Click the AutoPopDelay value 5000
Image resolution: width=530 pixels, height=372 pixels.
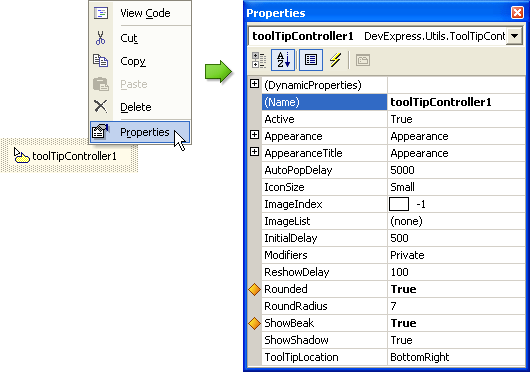[x=402, y=170]
